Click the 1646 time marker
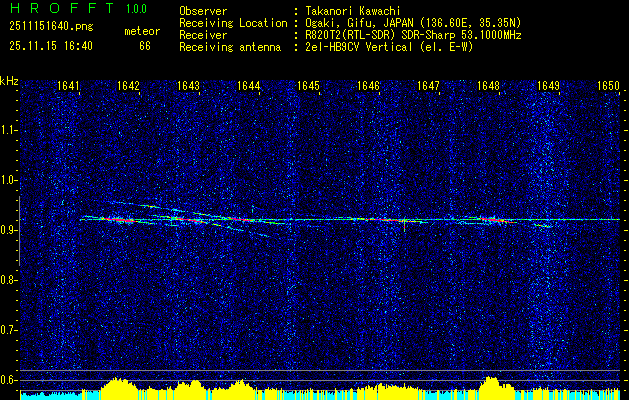The height and width of the screenshot is (400, 629). [x=369, y=86]
